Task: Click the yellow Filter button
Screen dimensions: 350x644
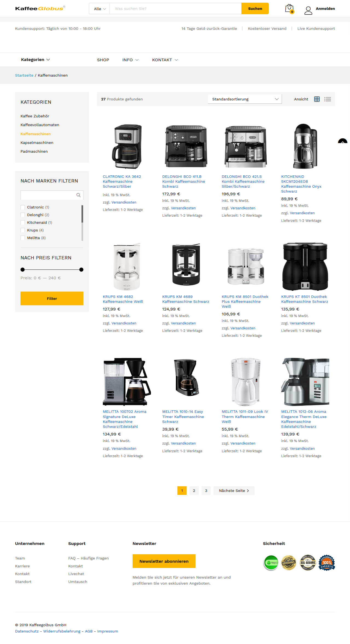Action: (52, 298)
